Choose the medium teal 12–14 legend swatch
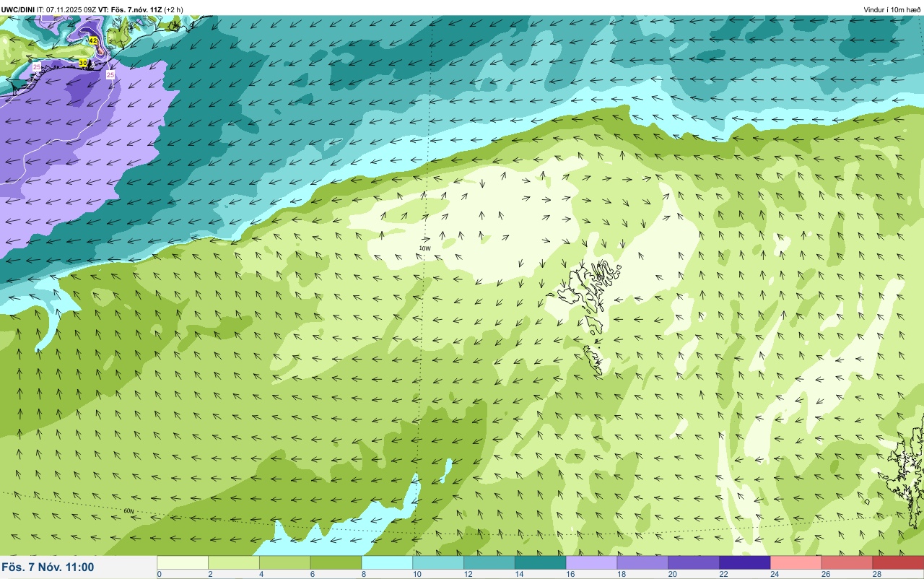The width and height of the screenshot is (924, 579). tap(489, 562)
